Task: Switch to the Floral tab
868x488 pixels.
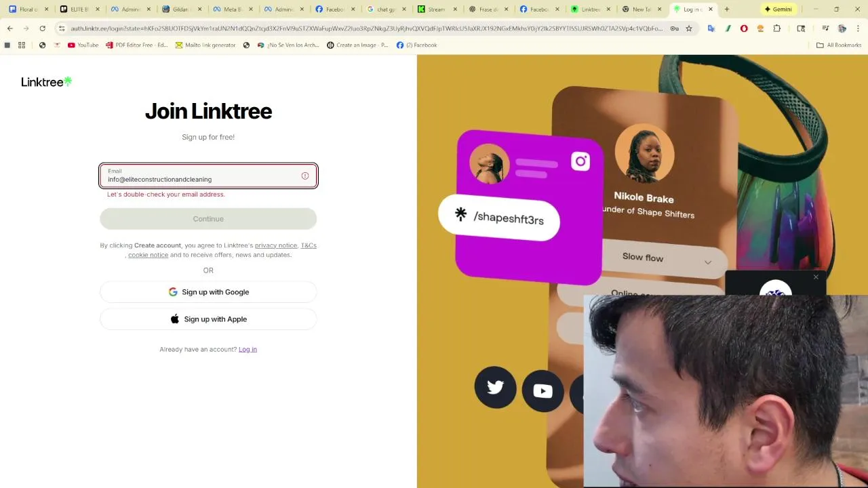Action: coord(28,9)
